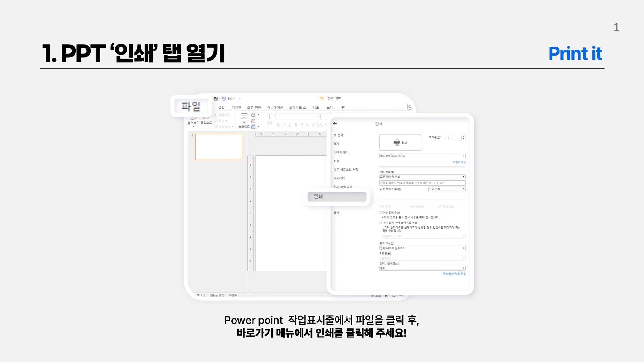
Task: Open the 파일 menu tab
Action: tap(191, 106)
